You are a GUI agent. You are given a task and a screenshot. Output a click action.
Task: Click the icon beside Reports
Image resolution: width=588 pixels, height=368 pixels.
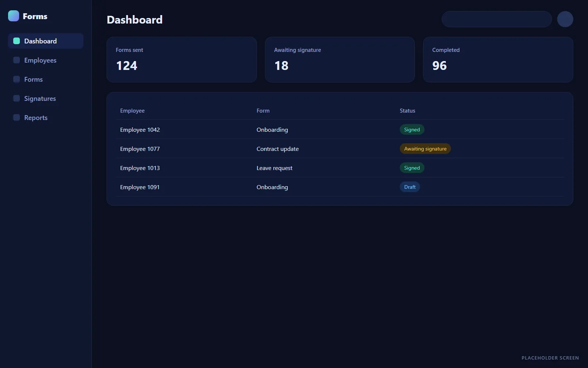[17, 117]
